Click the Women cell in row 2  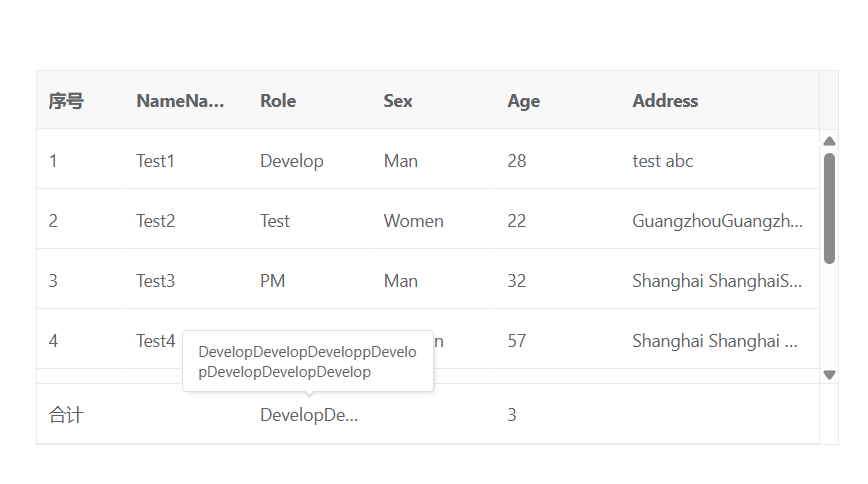(413, 221)
